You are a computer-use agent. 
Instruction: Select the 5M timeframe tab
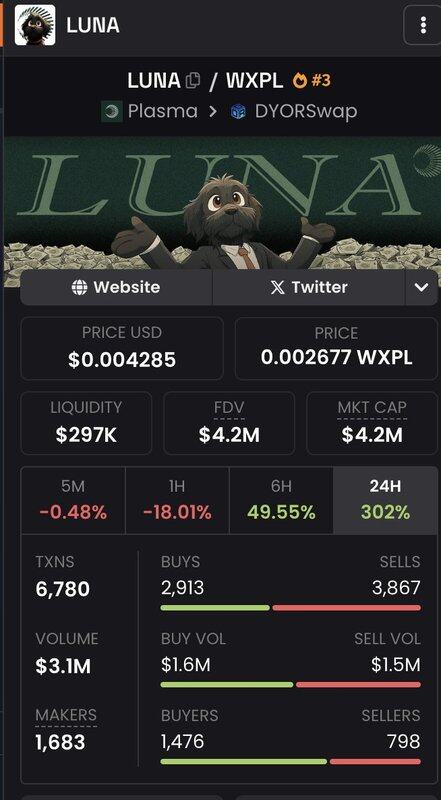click(73, 500)
